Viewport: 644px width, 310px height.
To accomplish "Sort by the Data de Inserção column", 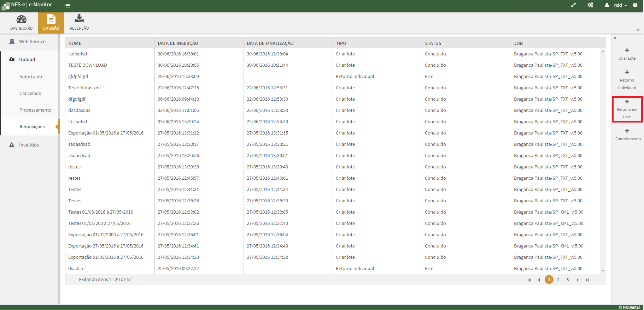I will (178, 43).
